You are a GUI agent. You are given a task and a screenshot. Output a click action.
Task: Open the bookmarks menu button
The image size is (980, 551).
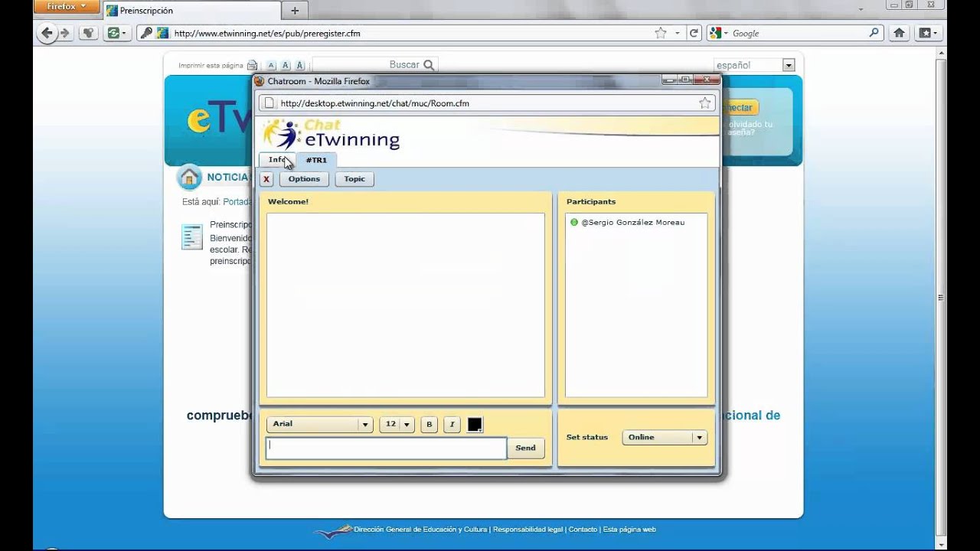pyautogui.click(x=928, y=33)
